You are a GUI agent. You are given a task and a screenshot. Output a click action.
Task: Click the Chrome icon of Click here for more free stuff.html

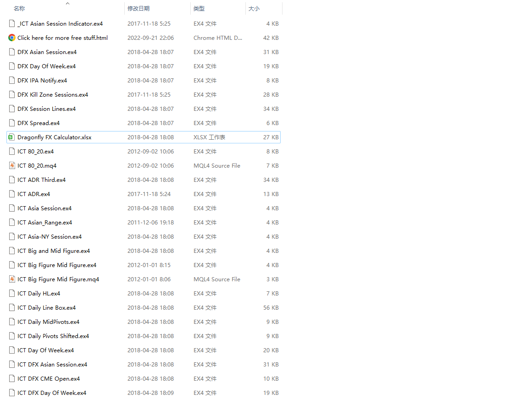point(12,38)
